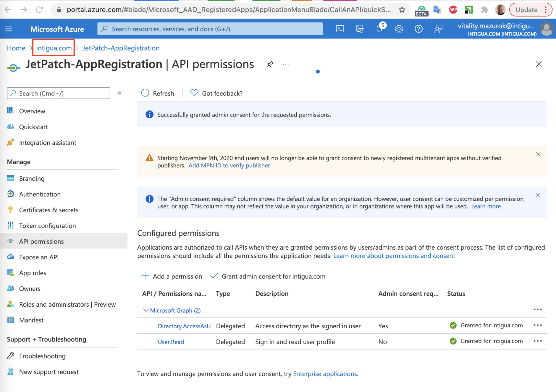Open ellipsis menu for User.Read row
556x392 pixels.
[537, 341]
